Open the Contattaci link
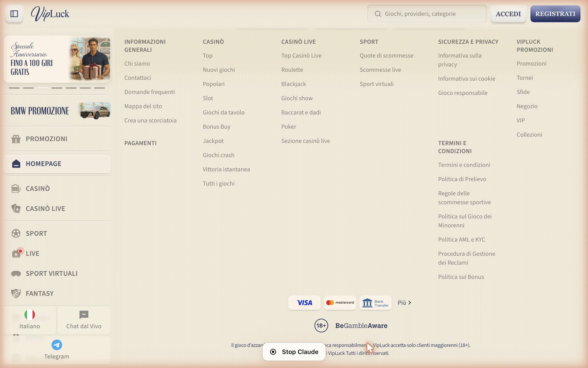Image resolution: width=588 pixels, height=368 pixels. click(x=138, y=78)
